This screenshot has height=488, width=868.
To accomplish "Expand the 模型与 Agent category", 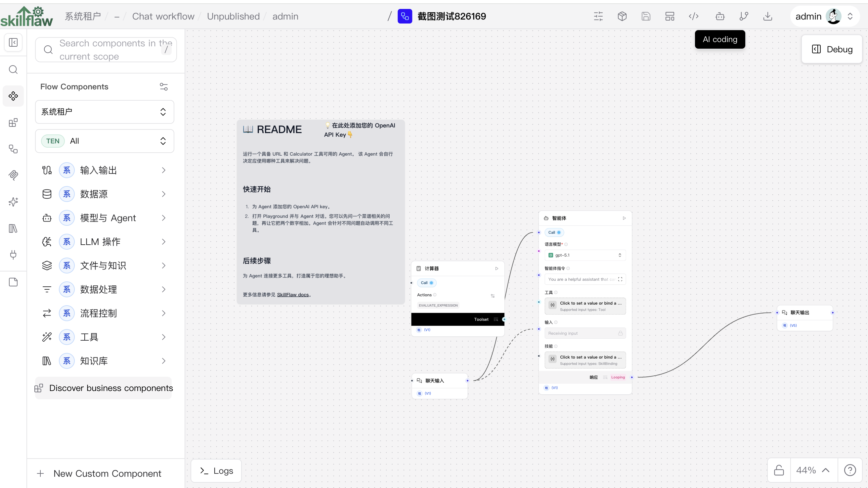I will pyautogui.click(x=105, y=218).
